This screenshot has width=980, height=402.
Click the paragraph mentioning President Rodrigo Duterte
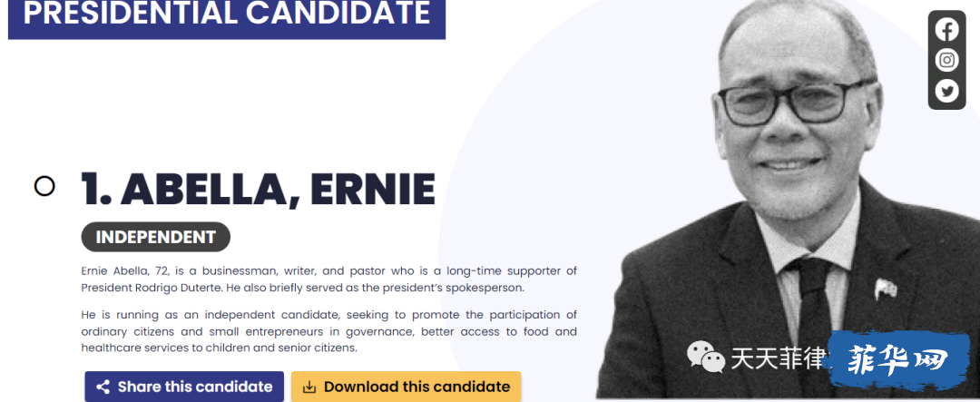pos(328,279)
